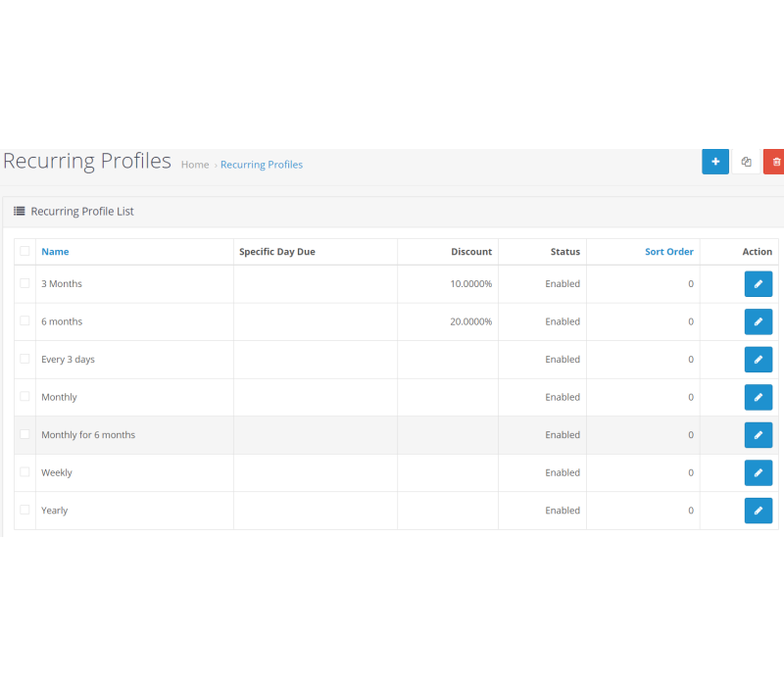Click the list icon beside Recurring Profile List
Screen dimensions: 784x686
pyautogui.click(x=19, y=211)
